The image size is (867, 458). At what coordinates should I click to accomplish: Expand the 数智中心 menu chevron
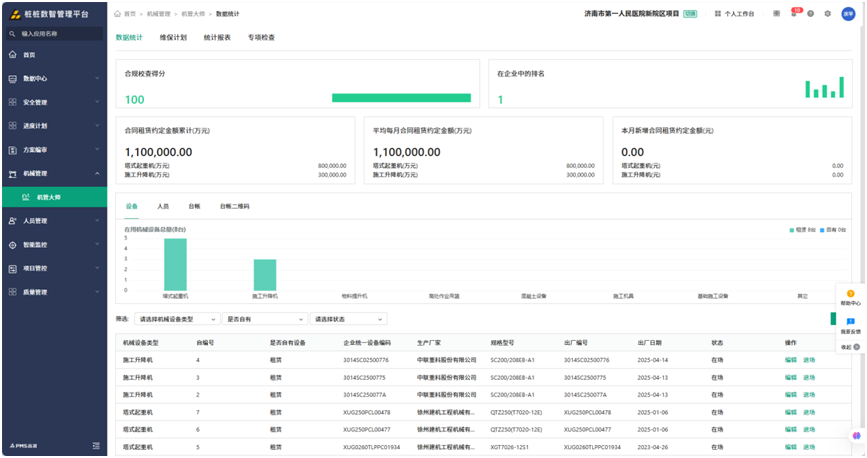(97, 78)
